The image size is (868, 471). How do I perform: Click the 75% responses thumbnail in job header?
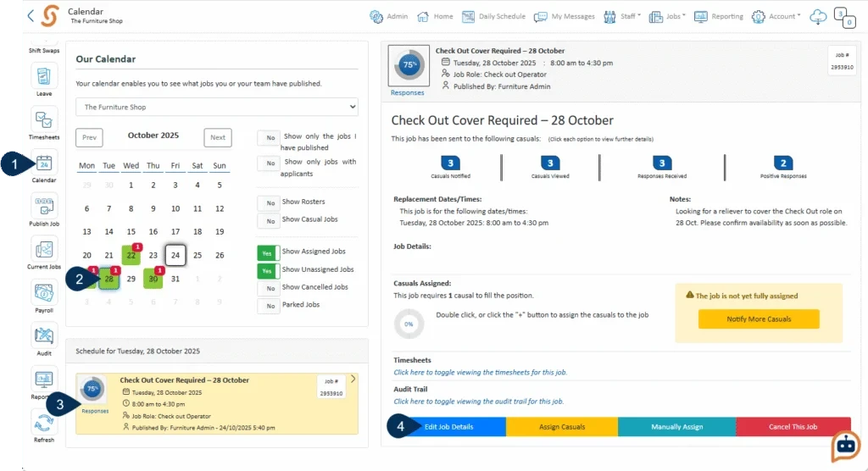coord(409,65)
